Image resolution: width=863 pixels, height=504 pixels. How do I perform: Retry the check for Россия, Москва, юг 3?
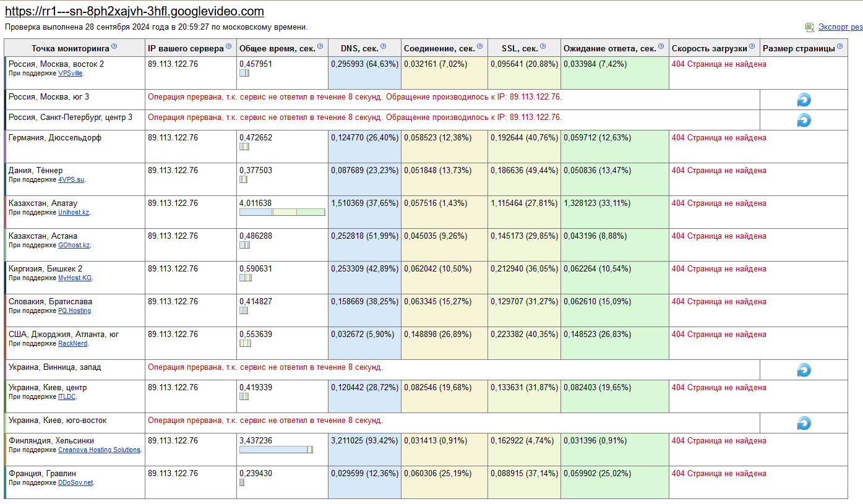coord(804,100)
